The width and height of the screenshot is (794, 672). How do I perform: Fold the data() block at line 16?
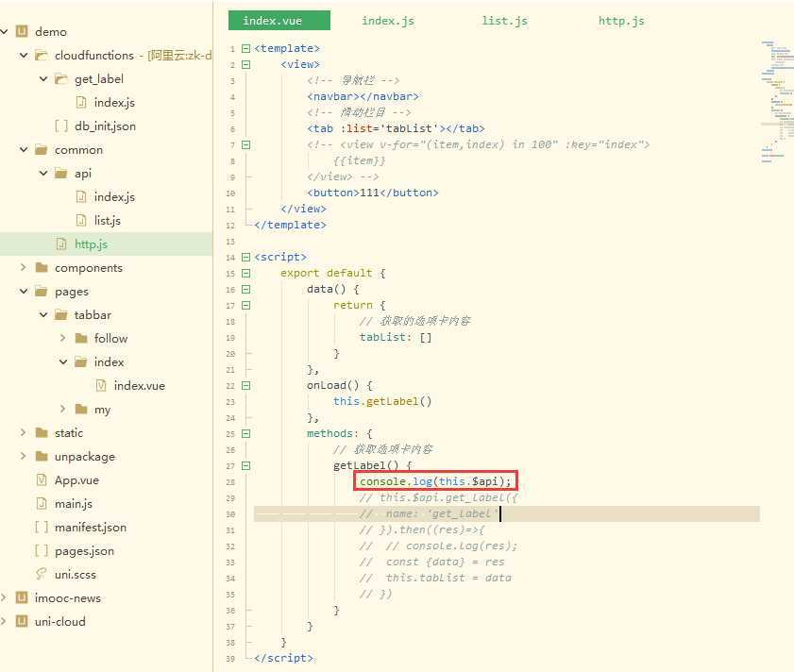click(x=245, y=290)
